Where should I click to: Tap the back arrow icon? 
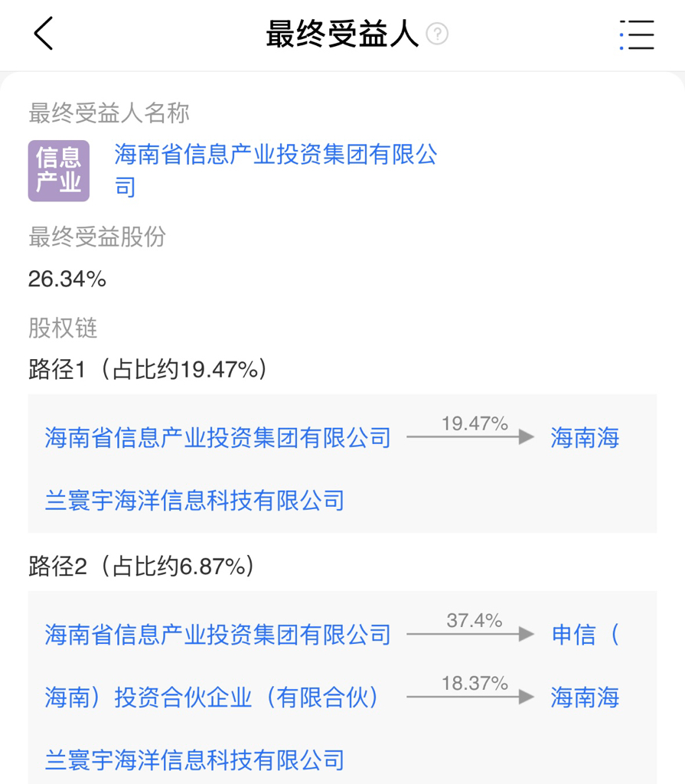pyautogui.click(x=44, y=34)
